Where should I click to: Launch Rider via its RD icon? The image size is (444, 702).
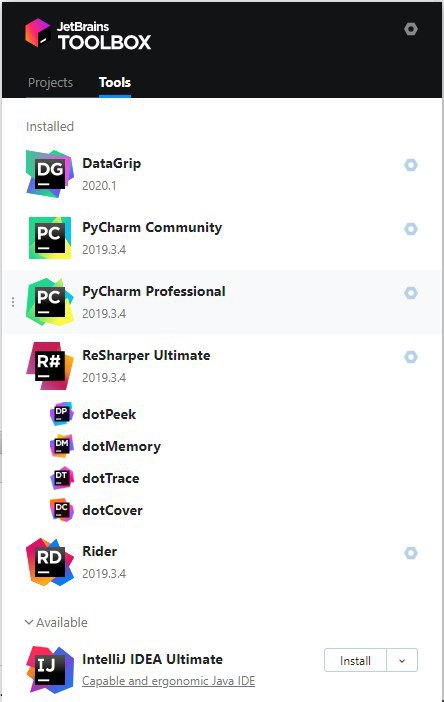tap(50, 562)
